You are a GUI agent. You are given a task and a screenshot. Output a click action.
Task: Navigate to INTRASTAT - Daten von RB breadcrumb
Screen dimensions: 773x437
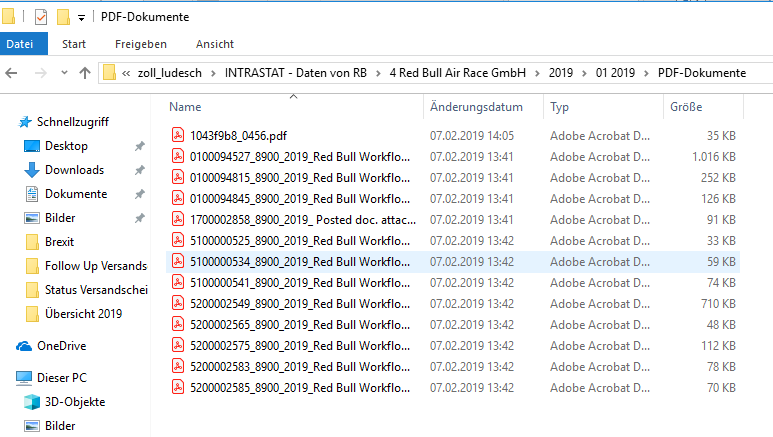(x=296, y=73)
